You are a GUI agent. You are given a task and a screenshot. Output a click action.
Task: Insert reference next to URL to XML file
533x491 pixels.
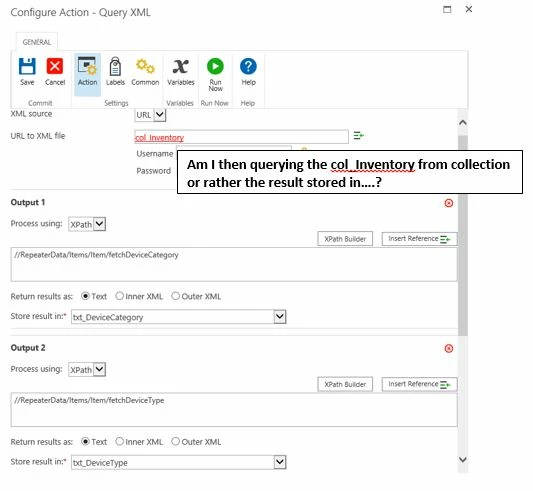coord(359,136)
